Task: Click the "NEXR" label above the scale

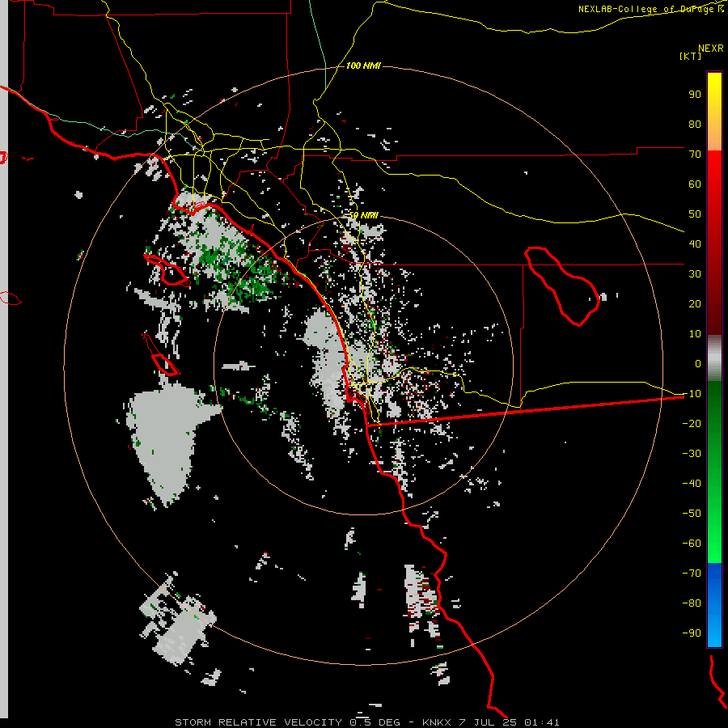Action: (x=710, y=49)
